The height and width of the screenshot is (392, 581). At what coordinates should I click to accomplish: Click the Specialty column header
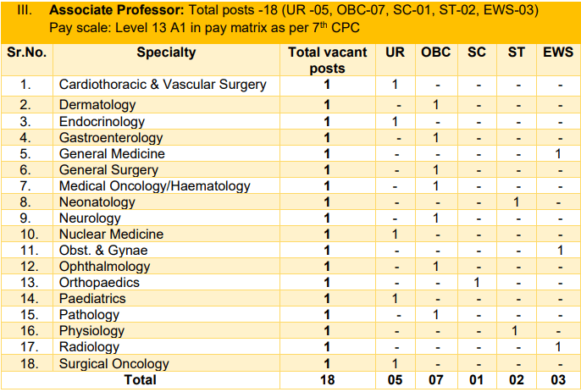(x=166, y=52)
